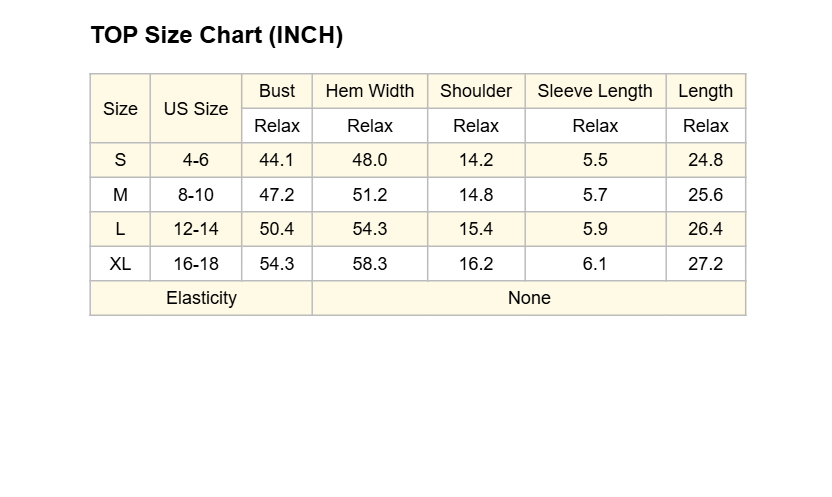Select the Elasticity row label

[201, 298]
